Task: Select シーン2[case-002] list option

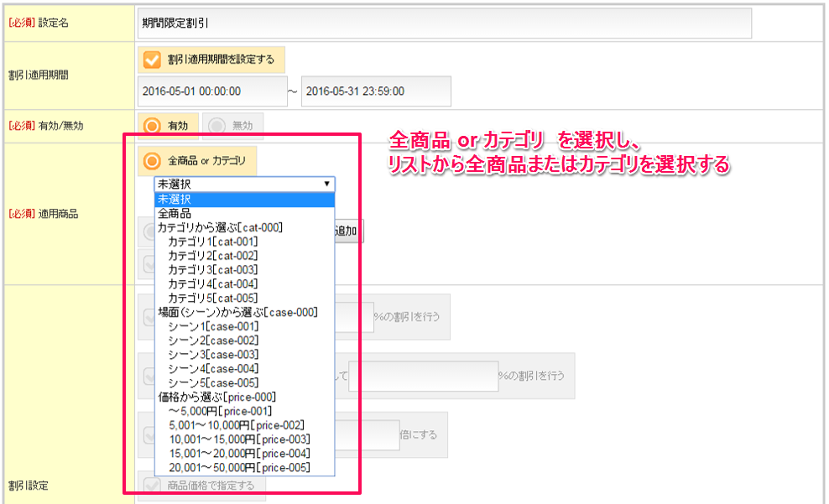Action: 213,340
